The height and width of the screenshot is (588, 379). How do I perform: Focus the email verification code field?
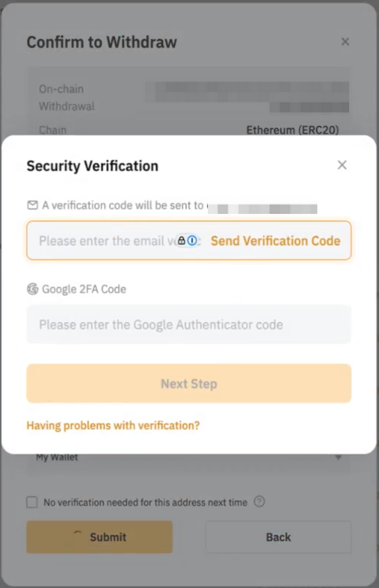104,241
